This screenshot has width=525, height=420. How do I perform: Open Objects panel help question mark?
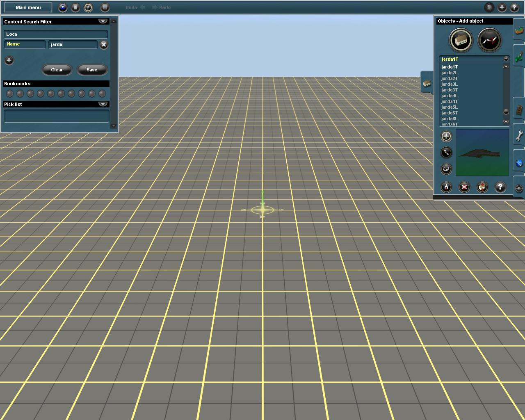click(500, 187)
